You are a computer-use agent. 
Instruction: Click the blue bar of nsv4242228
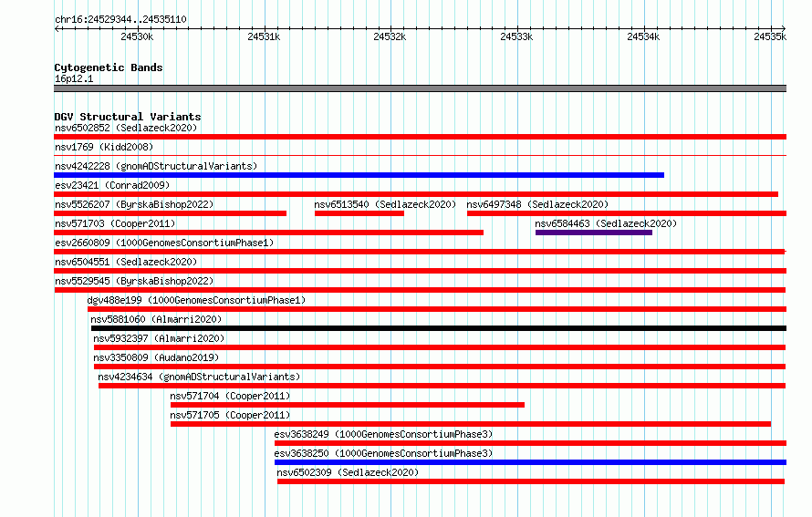[359, 175]
